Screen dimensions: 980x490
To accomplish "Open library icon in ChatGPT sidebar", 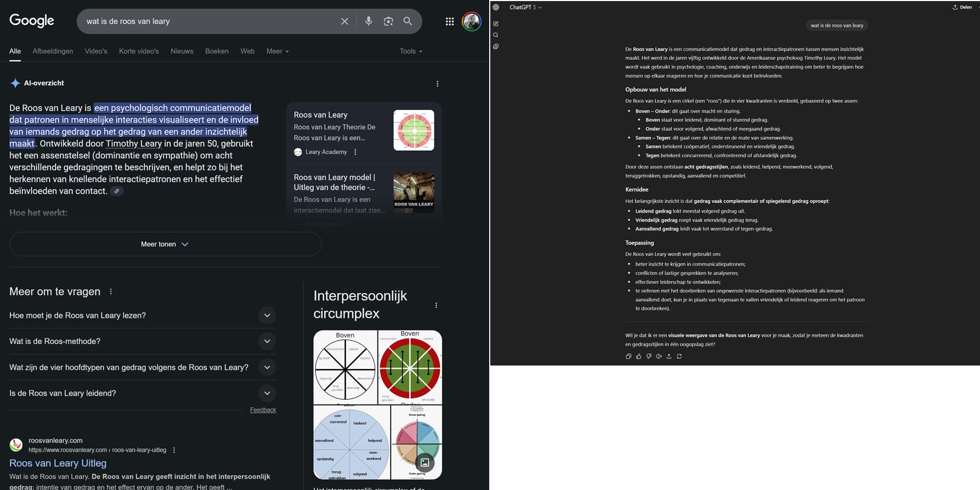I will (496, 46).
